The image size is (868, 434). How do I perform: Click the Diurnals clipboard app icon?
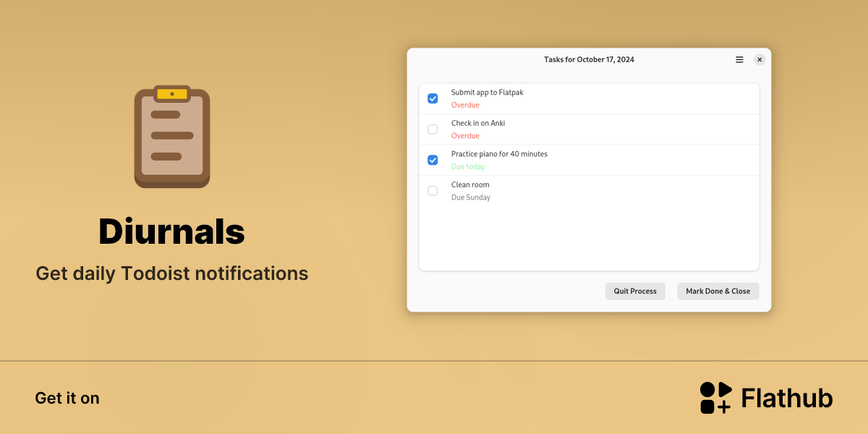(x=172, y=137)
